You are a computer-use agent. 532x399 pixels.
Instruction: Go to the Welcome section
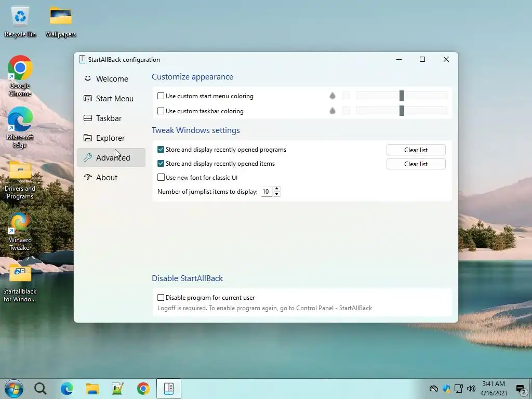111,79
